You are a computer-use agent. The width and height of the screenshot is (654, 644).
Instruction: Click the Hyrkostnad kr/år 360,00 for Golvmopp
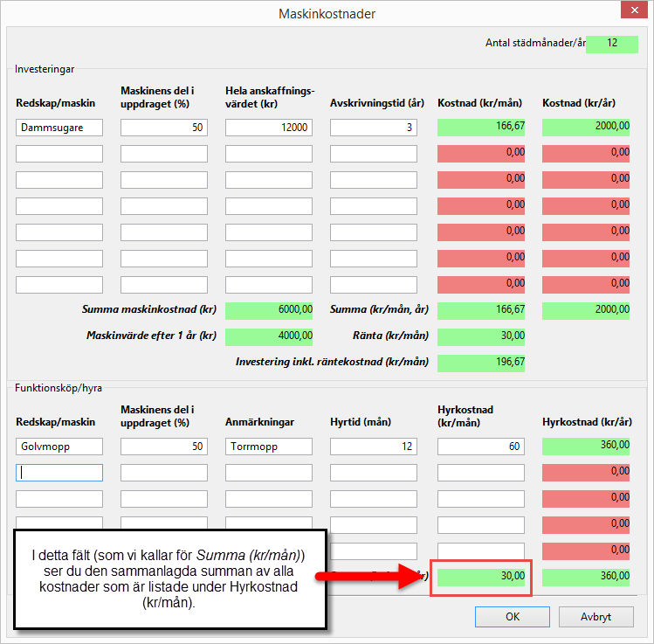coord(586,447)
